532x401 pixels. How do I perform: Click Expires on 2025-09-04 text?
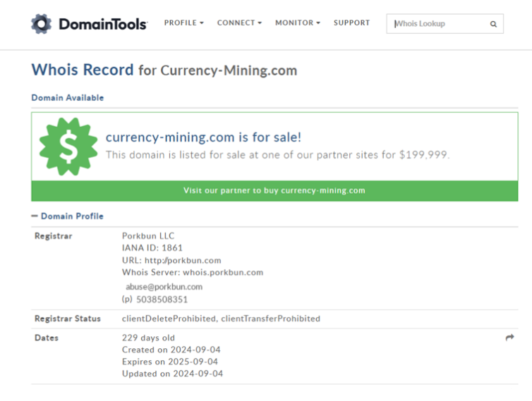tap(170, 362)
